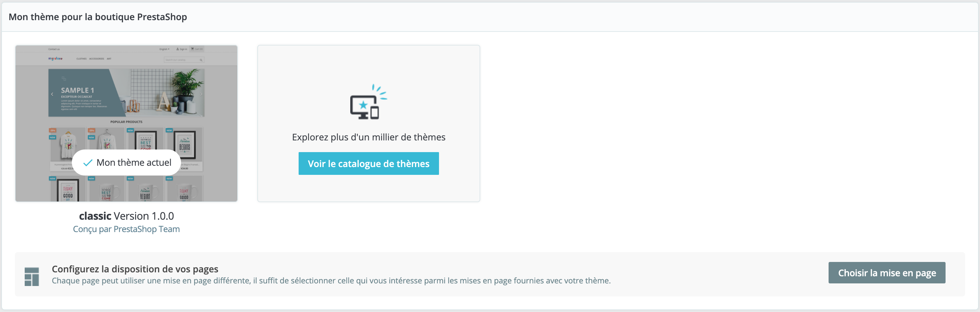
Task: Follow the Conçu par PrestaShop Team link
Action: tap(126, 229)
